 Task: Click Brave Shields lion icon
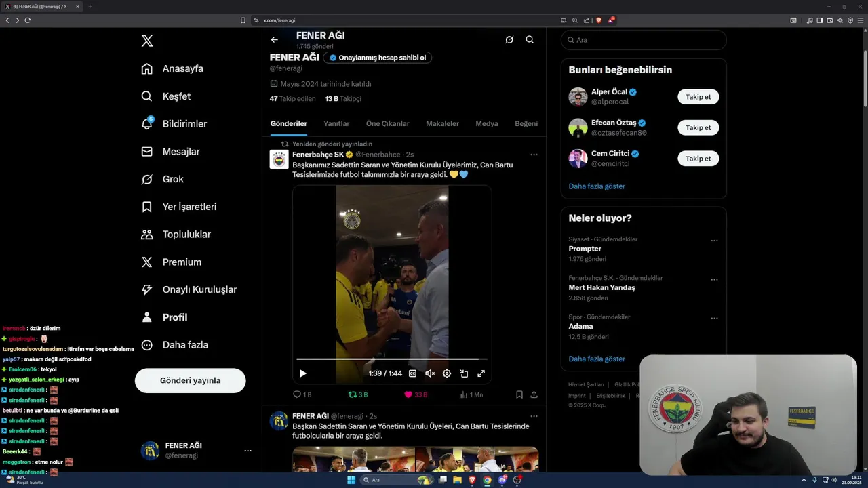click(599, 20)
